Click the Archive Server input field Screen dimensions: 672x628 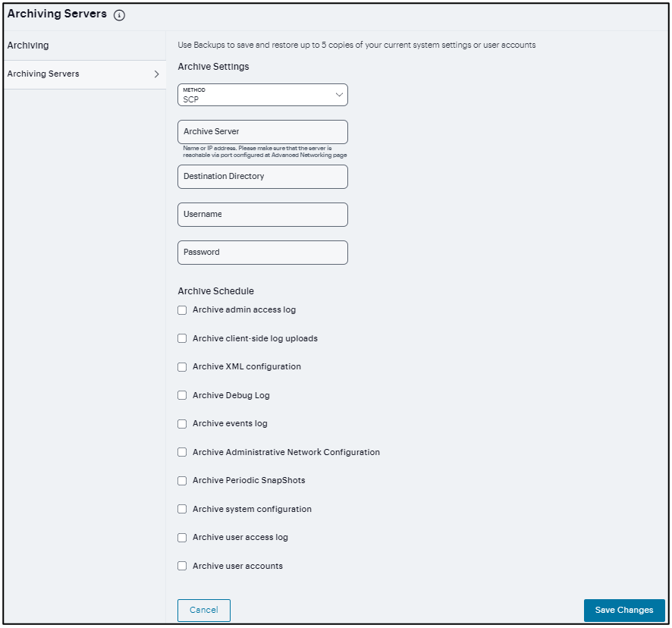(x=262, y=131)
